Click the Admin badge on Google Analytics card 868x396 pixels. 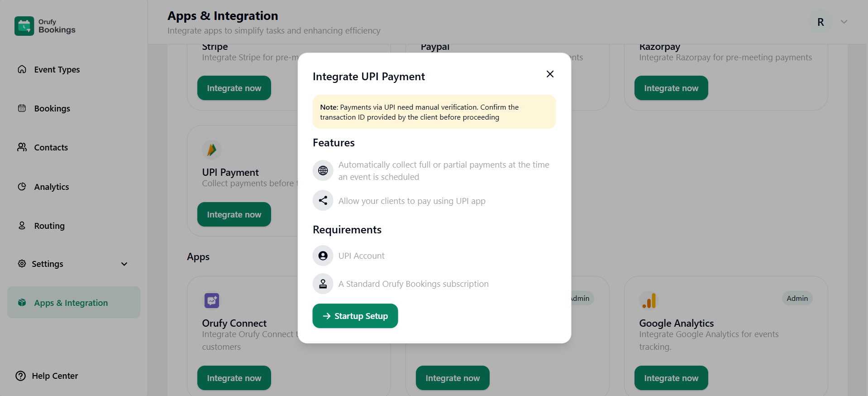tap(797, 298)
